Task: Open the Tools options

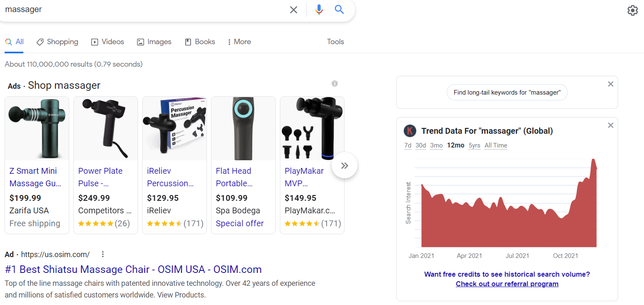Action: 335,42
